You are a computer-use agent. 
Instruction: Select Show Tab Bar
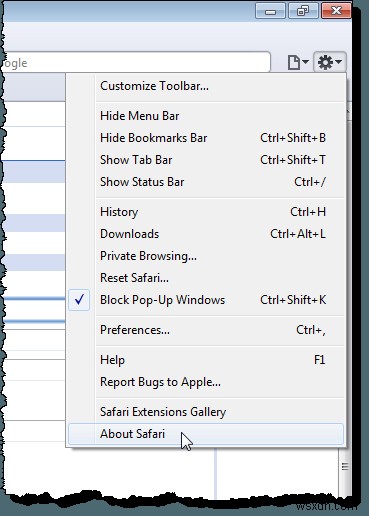pos(206,160)
